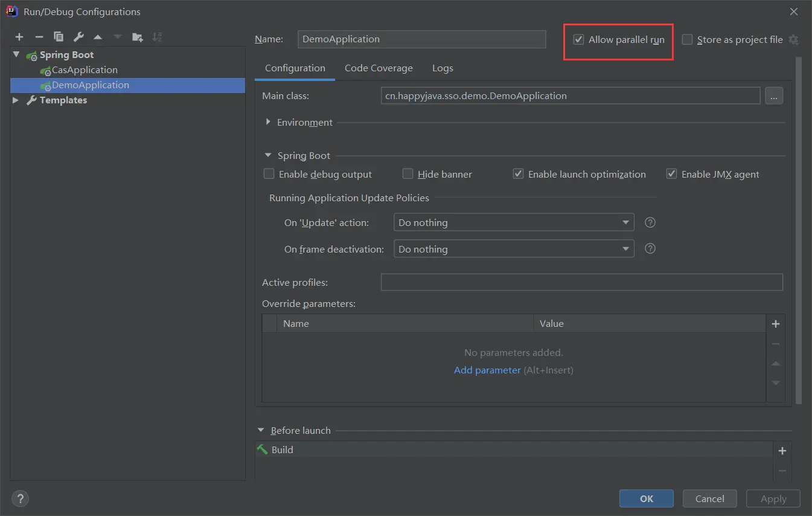
Task: Open the edit templates wrench icon
Action: point(78,37)
